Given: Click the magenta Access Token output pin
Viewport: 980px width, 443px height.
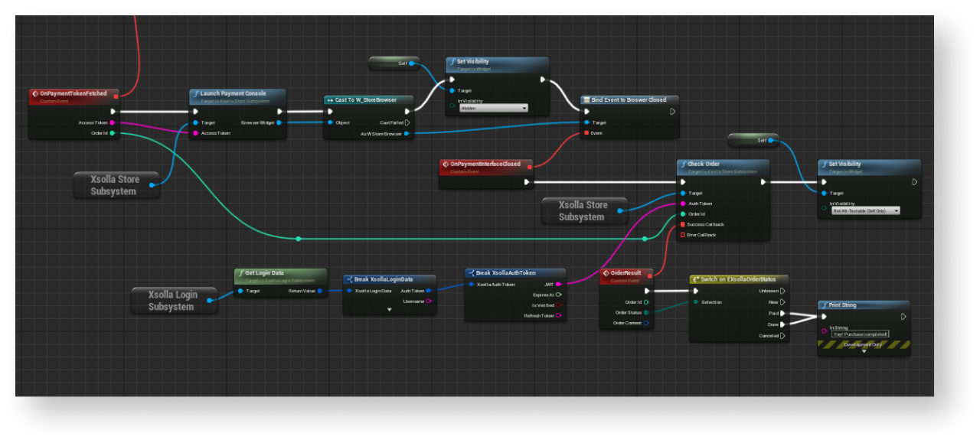Looking at the screenshot, I should click(x=113, y=122).
